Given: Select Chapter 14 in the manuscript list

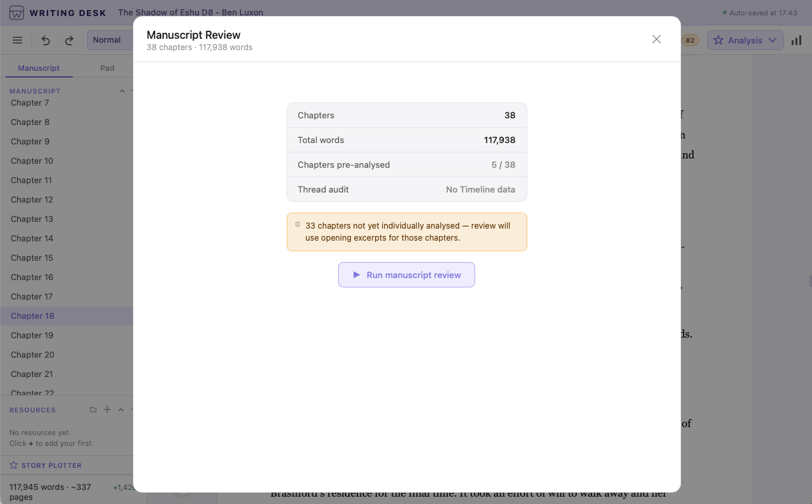Looking at the screenshot, I should click(x=67, y=239).
